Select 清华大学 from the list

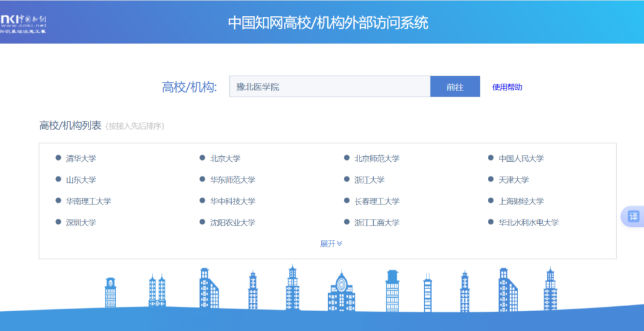click(x=81, y=159)
